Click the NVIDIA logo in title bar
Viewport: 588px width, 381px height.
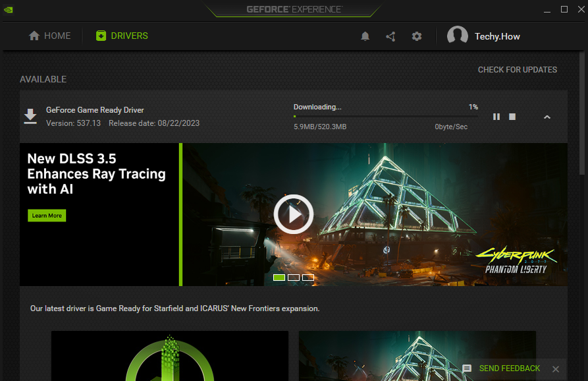pyautogui.click(x=9, y=10)
